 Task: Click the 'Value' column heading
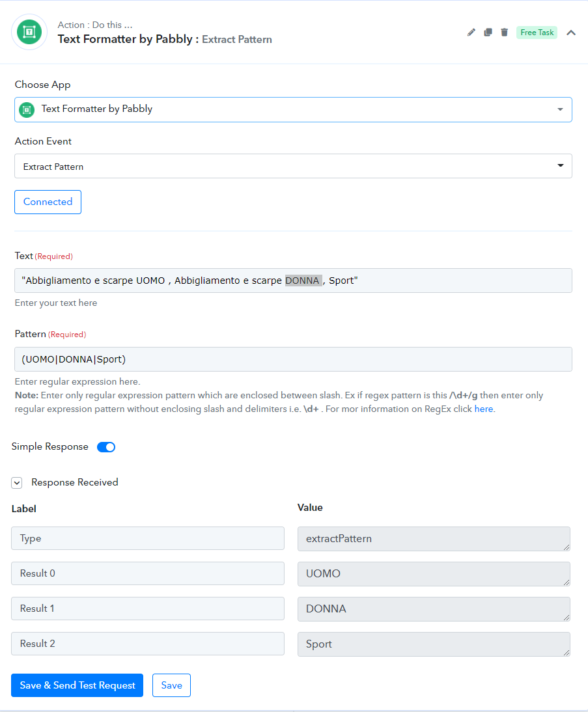pos(310,508)
